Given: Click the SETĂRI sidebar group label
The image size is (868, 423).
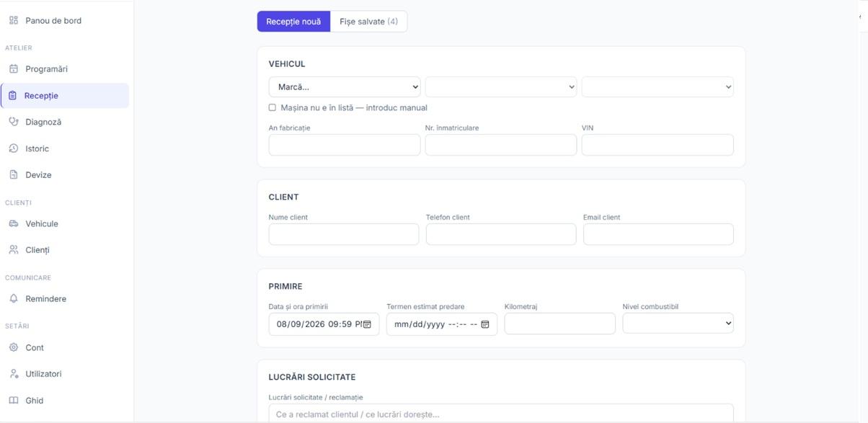Looking at the screenshot, I should [x=18, y=326].
